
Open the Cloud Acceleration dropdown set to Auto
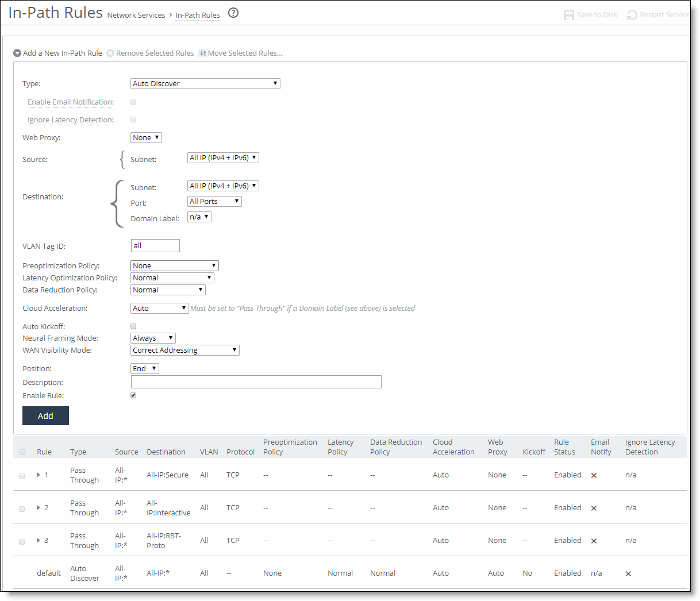[159, 308]
